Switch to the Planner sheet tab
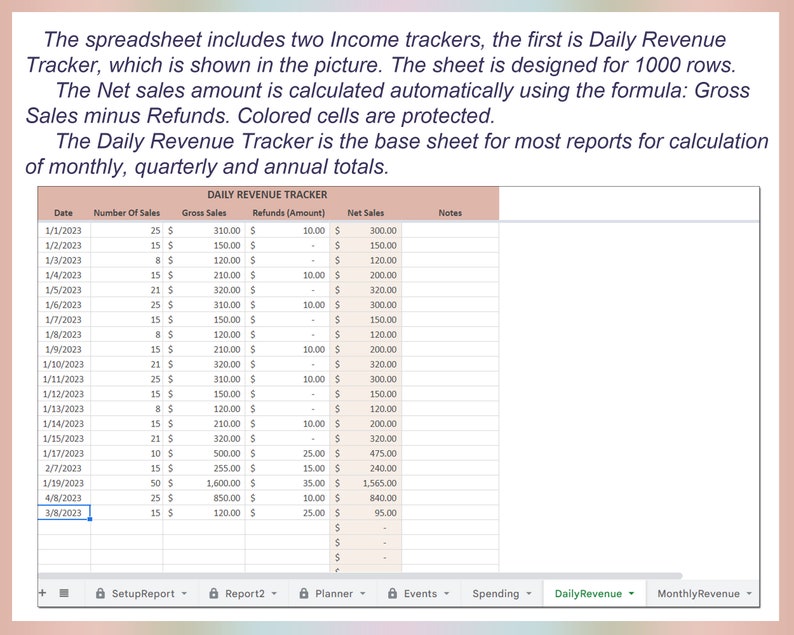 [334, 593]
